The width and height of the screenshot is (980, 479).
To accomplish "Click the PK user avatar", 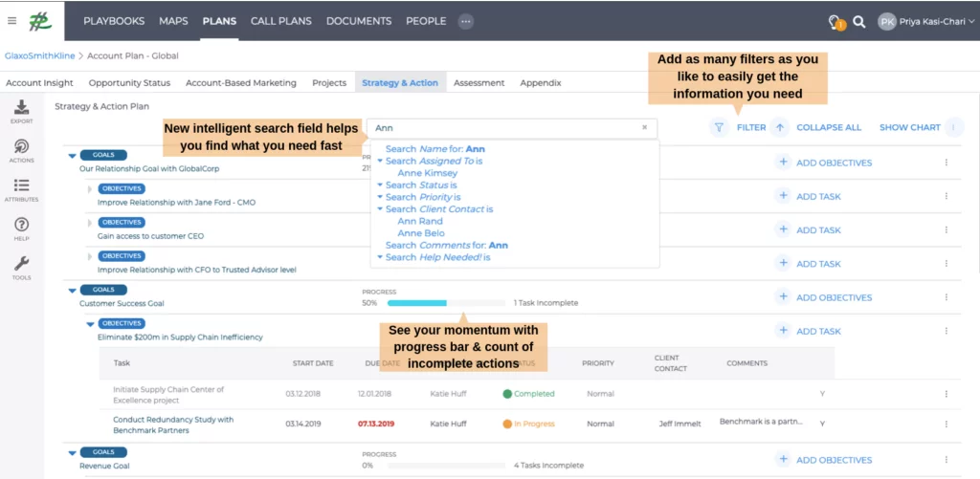I will pyautogui.click(x=886, y=22).
